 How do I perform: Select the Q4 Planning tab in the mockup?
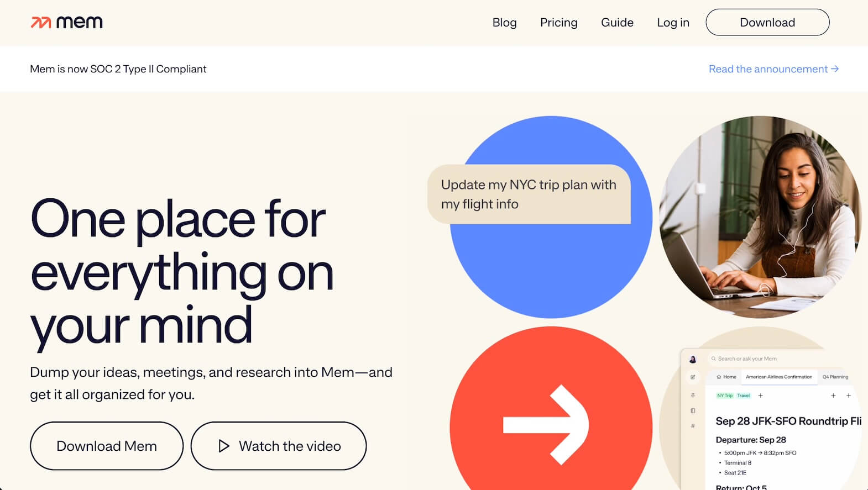(x=835, y=377)
